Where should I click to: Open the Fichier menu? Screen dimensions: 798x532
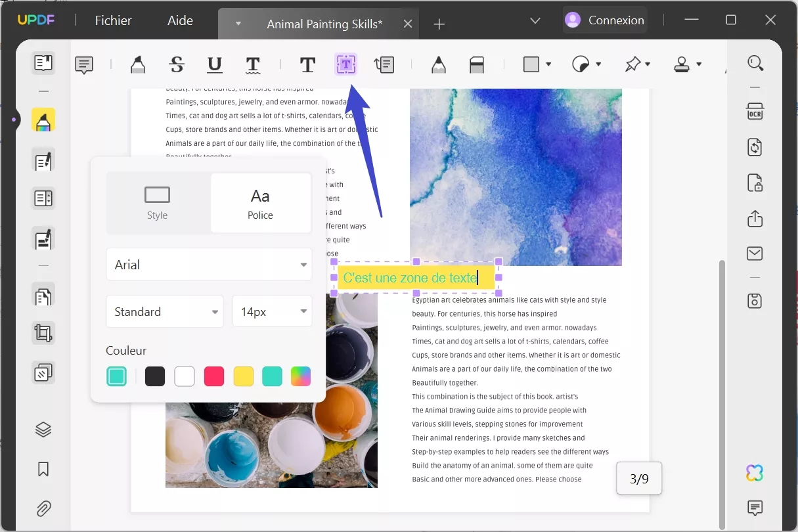[x=113, y=20]
